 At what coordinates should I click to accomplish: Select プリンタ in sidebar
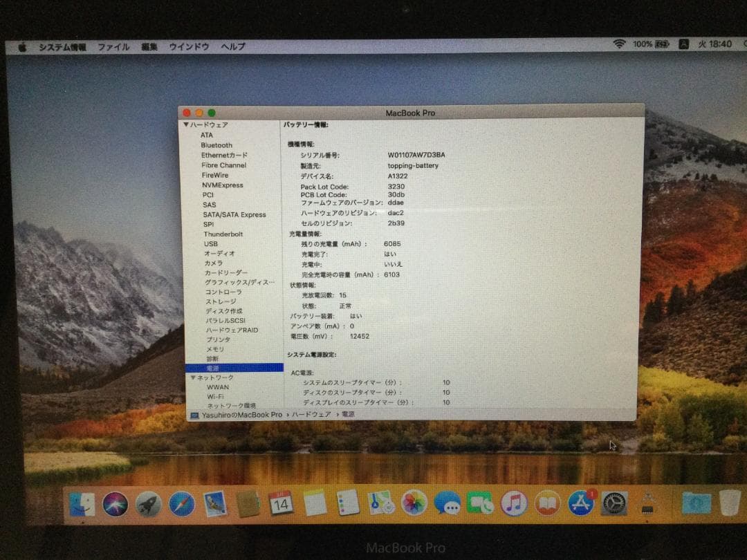[218, 339]
